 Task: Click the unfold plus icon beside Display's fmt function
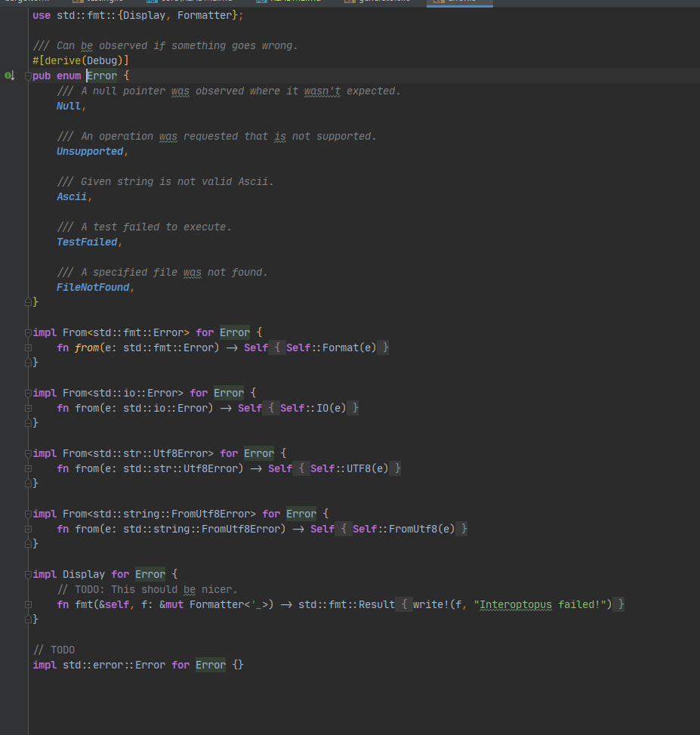[x=28, y=604]
